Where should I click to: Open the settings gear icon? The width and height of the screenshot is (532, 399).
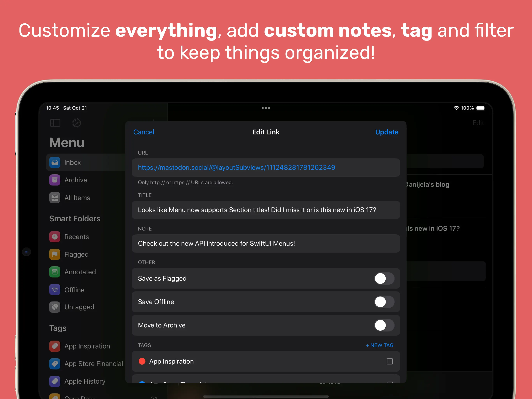pyautogui.click(x=77, y=123)
